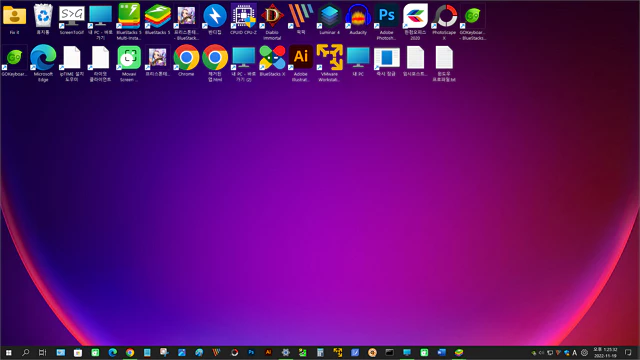Select the ipTIME 설치 도우미 file
Image resolution: width=640 pixels, height=360 pixels.
[x=71, y=63]
